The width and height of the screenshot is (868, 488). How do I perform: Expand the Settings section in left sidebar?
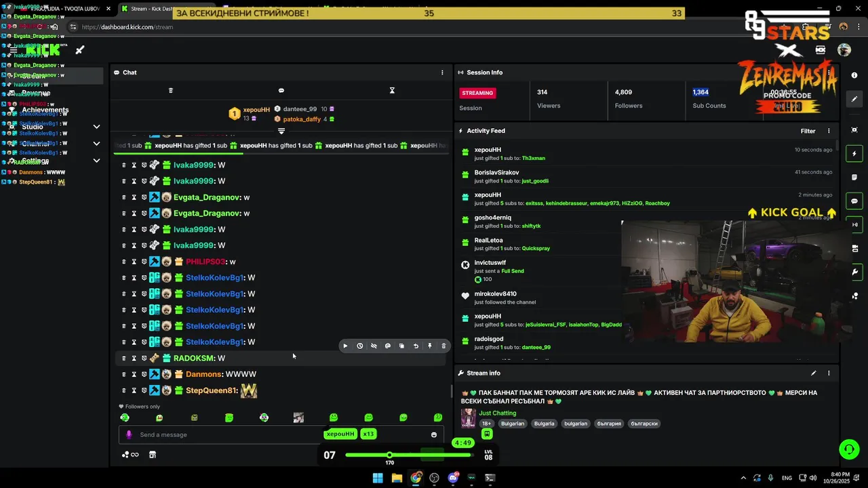pos(96,161)
